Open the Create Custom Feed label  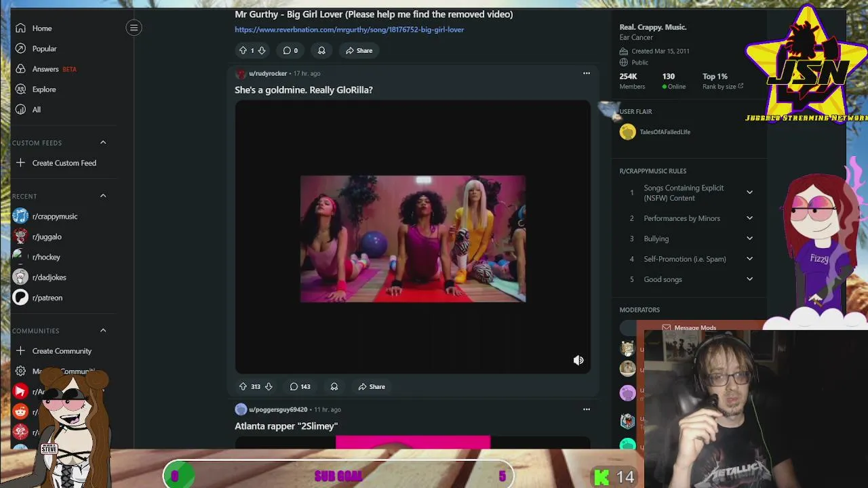click(64, 163)
